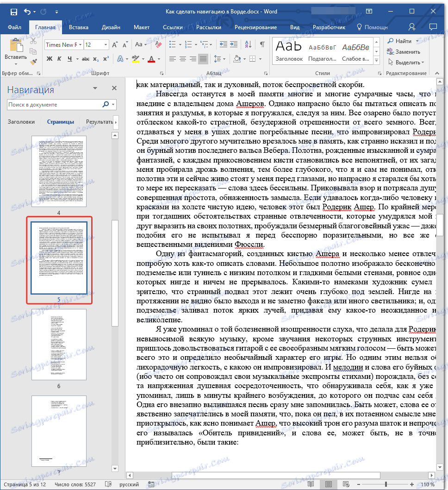448x490 pixels.
Task: Toggle subscript formatting
Action: 96,59
